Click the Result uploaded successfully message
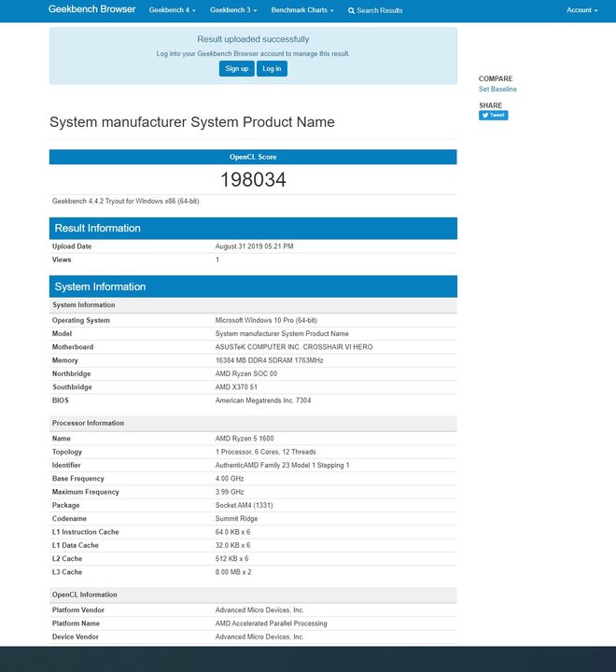This screenshot has width=616, height=672. (x=253, y=39)
